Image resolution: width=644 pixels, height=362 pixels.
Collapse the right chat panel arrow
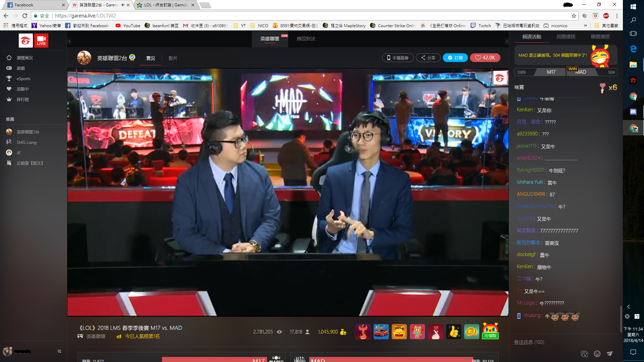pos(507,41)
